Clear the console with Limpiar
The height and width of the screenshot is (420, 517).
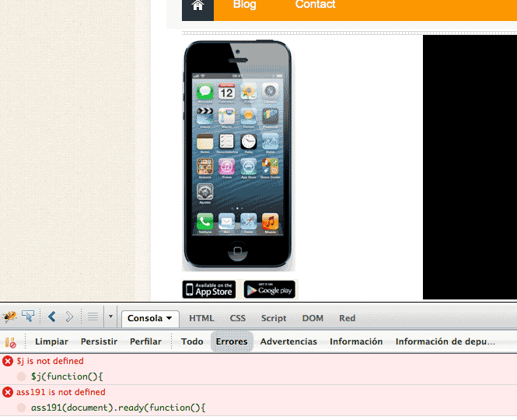point(51,341)
